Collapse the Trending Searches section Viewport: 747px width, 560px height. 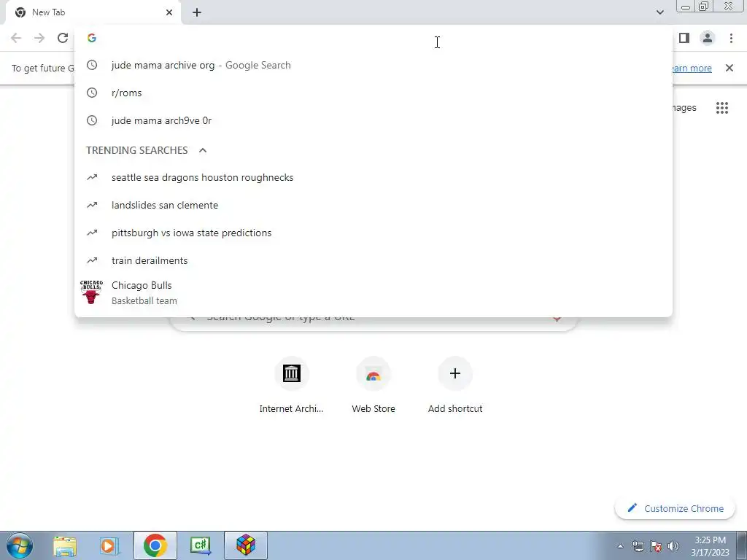point(203,150)
